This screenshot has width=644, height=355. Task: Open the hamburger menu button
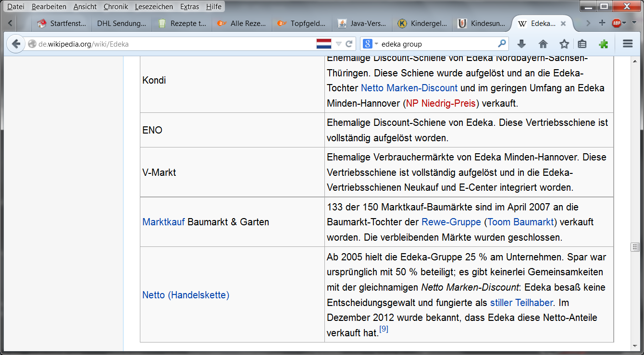pyautogui.click(x=627, y=44)
